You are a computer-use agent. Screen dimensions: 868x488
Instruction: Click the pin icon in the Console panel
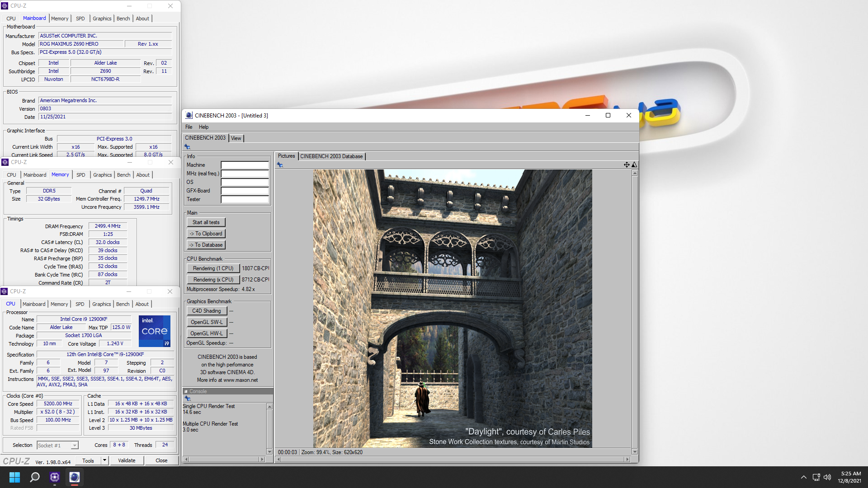click(187, 398)
